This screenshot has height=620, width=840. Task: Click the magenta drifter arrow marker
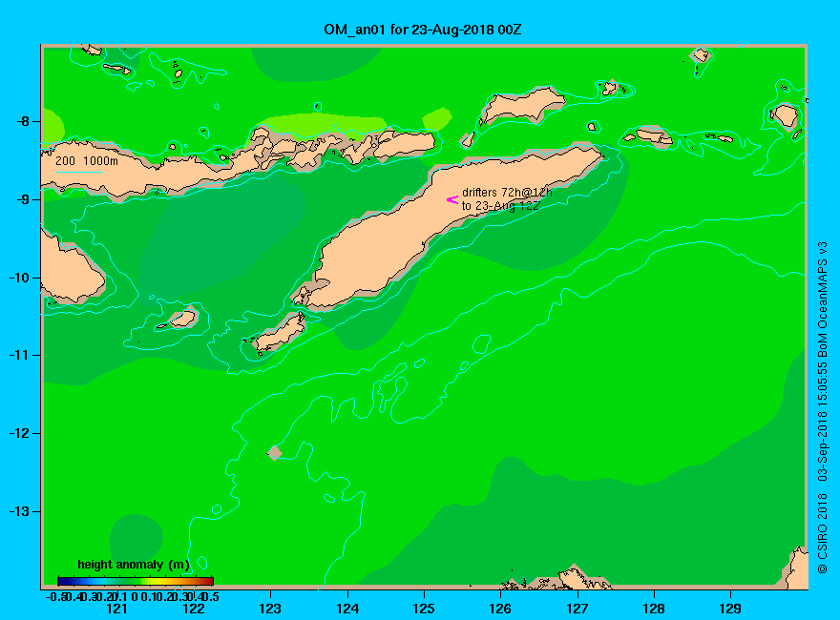pyautogui.click(x=452, y=199)
